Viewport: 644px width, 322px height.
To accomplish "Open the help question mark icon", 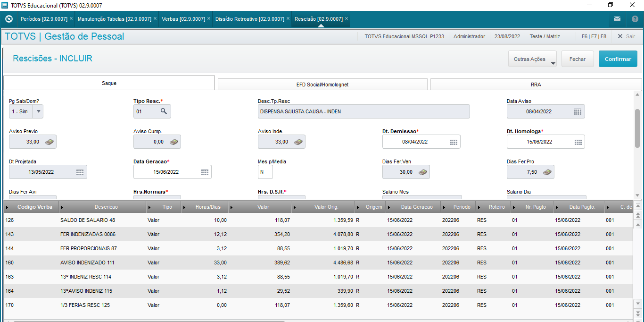I will [x=635, y=19].
